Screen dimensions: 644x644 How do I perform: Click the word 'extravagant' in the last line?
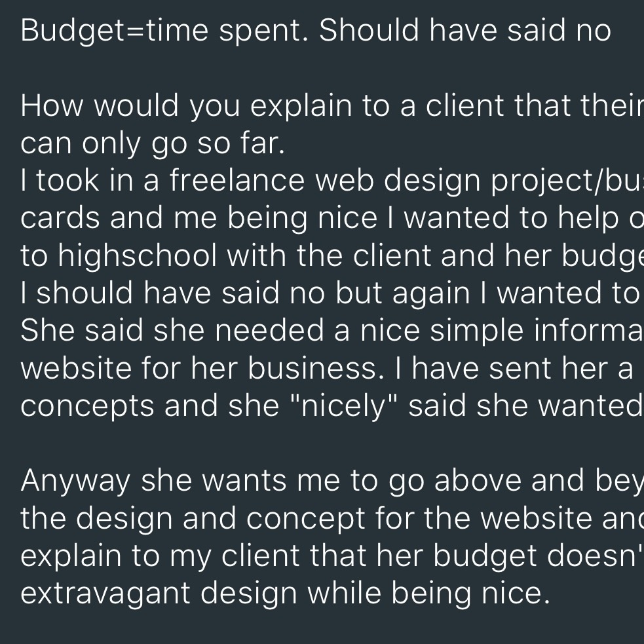click(x=105, y=594)
